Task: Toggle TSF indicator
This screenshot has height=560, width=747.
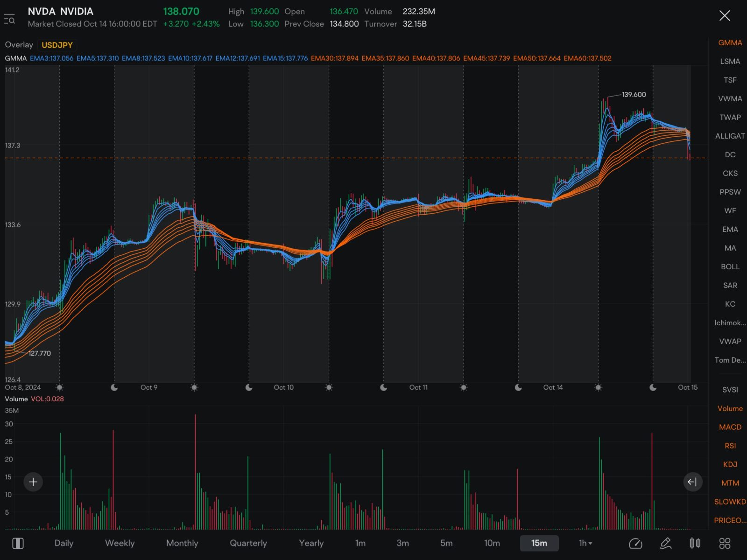Action: (730, 80)
